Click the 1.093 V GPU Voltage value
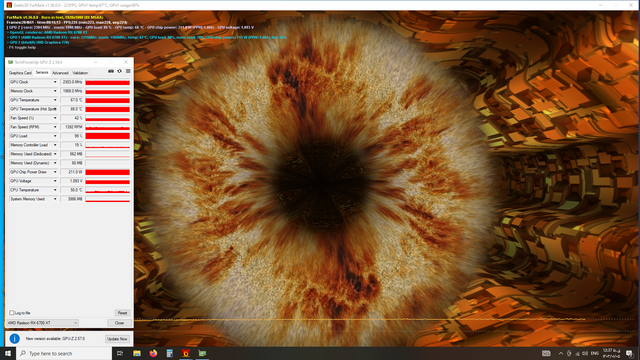The width and height of the screenshot is (640, 360). [x=72, y=181]
